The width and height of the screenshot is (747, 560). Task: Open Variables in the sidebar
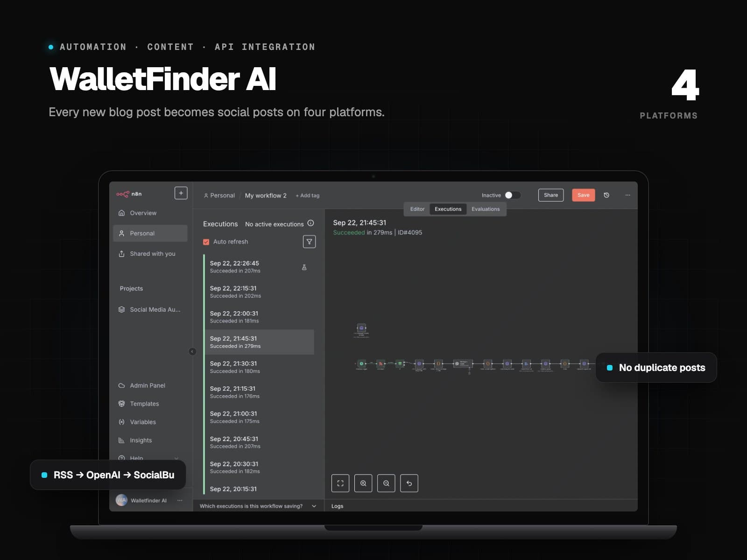pyautogui.click(x=150, y=422)
